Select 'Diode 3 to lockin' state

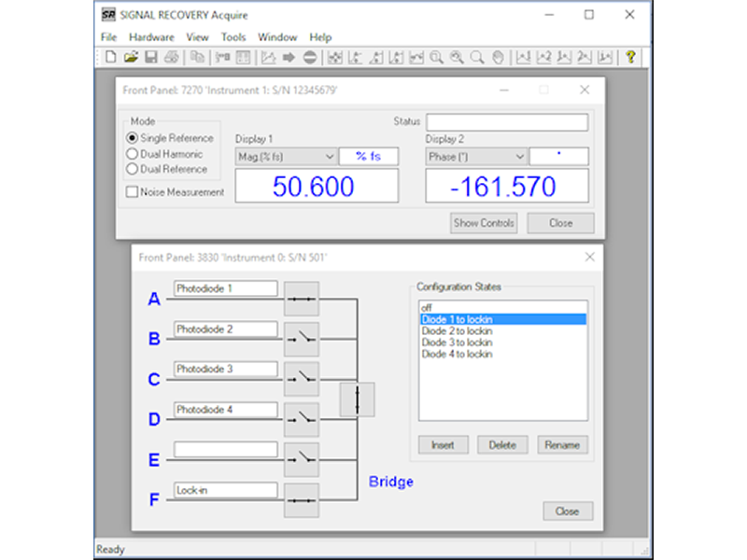click(457, 343)
